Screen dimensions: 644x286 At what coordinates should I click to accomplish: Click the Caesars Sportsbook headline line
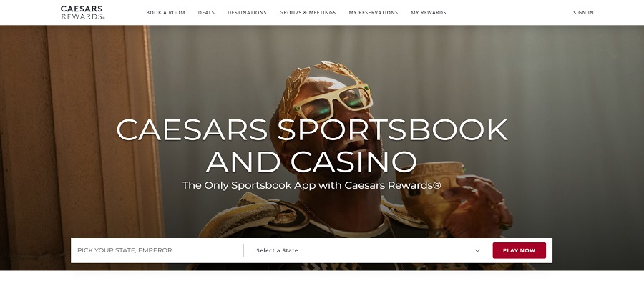[312, 129]
